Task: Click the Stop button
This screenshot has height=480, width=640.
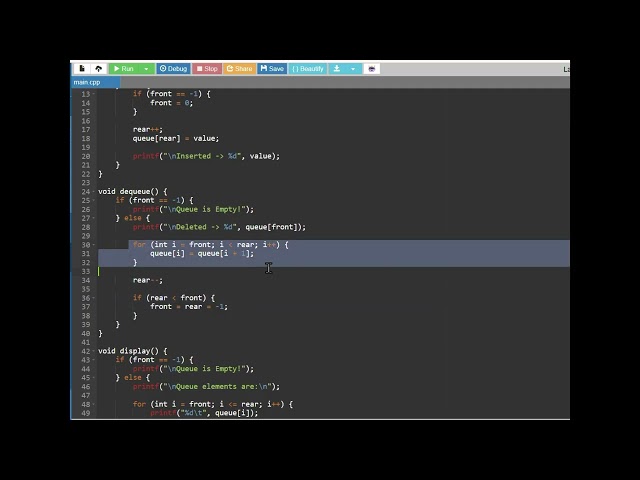Action: pos(207,69)
